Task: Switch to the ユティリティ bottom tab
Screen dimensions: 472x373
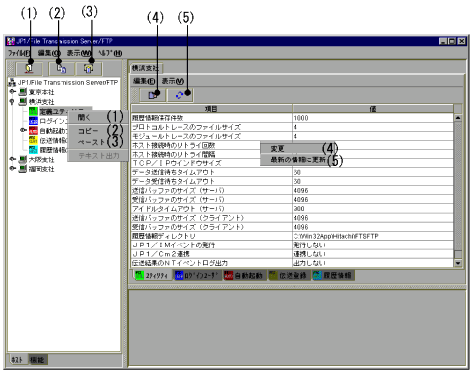Action: coord(153,275)
